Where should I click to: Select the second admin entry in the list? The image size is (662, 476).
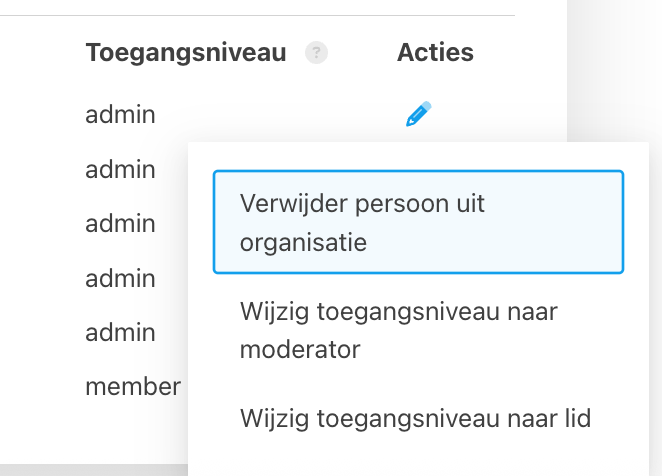coord(121,169)
